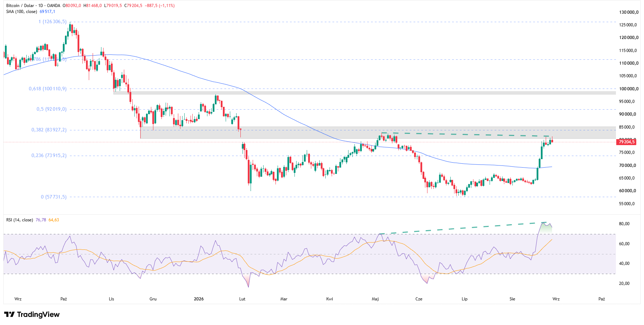Click 110 000,0 on the price axis
The width and height of the screenshot is (644, 325).
coord(629,63)
